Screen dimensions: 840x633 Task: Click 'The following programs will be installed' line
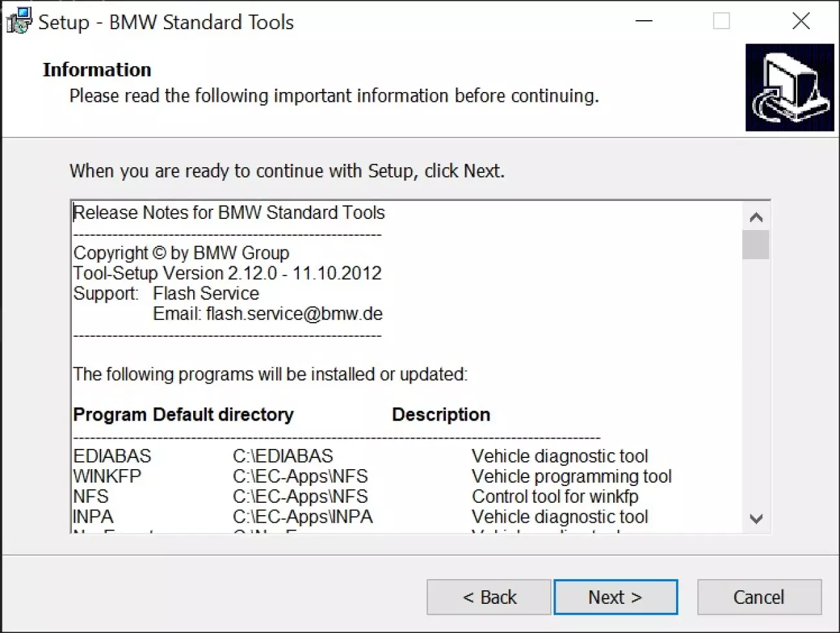[270, 374]
